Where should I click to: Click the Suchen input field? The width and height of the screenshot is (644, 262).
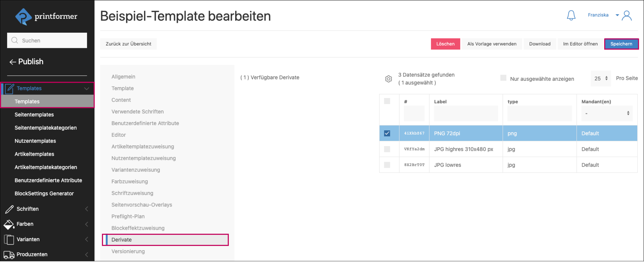pyautogui.click(x=47, y=40)
